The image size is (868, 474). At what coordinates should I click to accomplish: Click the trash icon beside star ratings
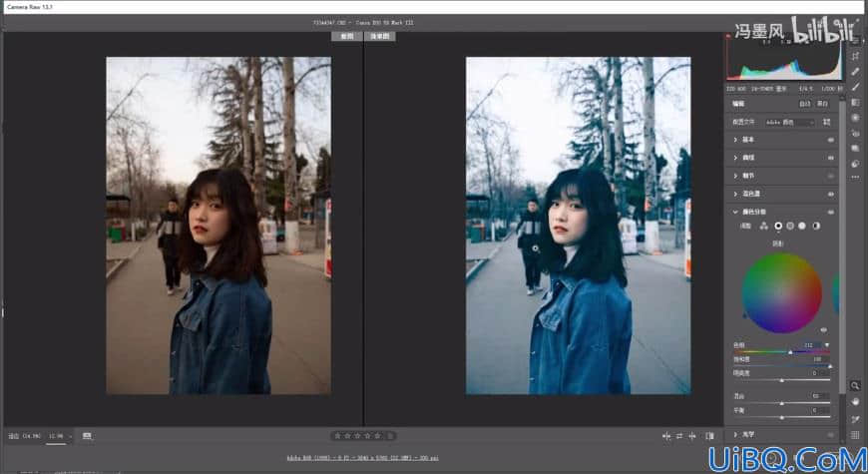coord(390,436)
